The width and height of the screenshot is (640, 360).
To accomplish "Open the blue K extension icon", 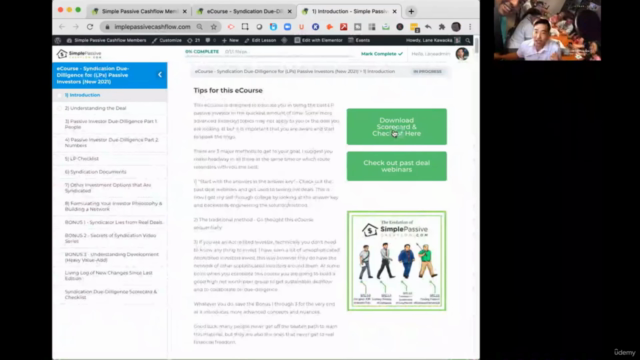I will point(316,27).
